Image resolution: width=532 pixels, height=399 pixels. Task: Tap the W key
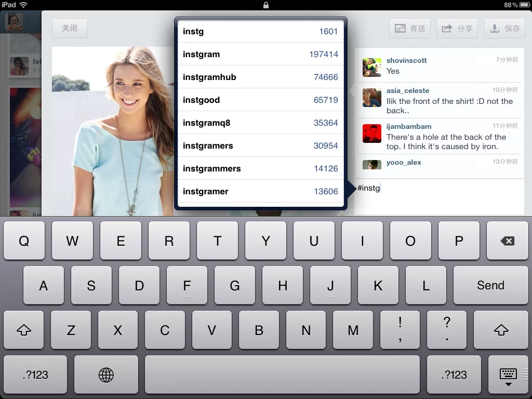point(72,241)
